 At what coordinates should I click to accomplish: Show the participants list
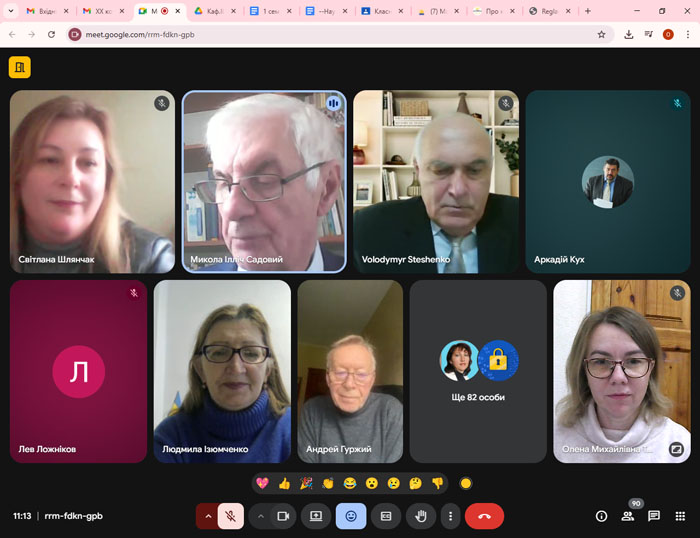628,516
